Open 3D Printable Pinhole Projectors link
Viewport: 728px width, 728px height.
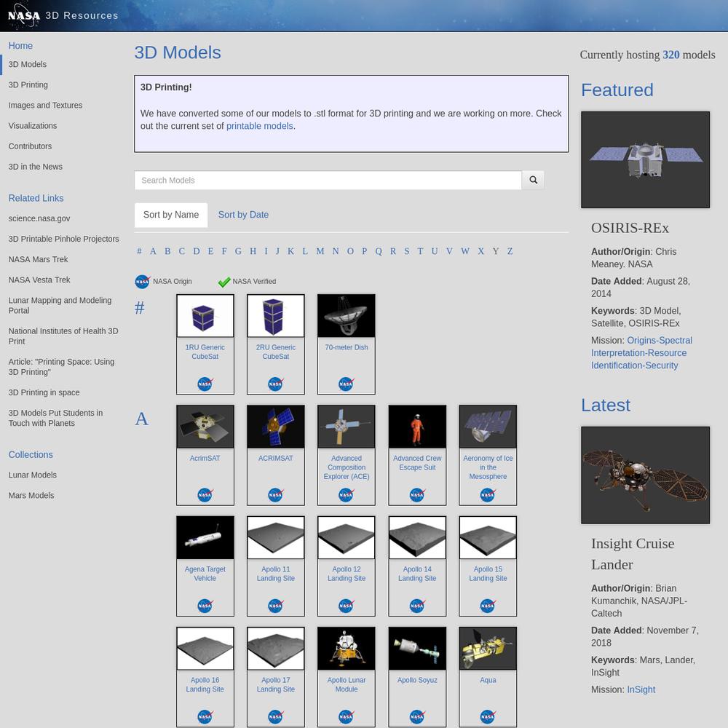click(x=63, y=239)
